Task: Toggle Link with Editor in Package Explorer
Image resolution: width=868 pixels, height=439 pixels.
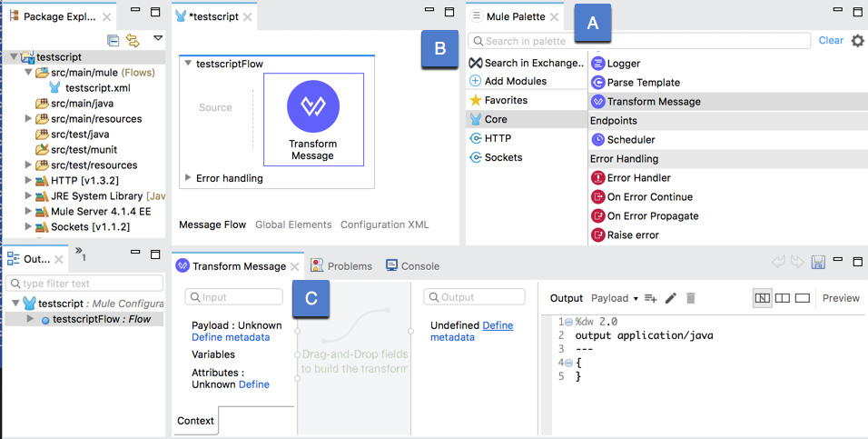Action: (x=133, y=41)
